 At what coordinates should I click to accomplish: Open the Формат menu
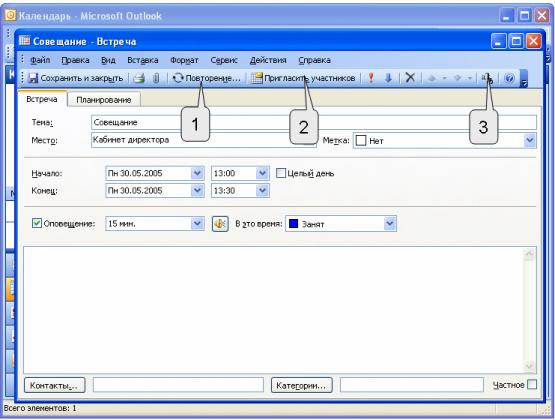pyautogui.click(x=184, y=60)
